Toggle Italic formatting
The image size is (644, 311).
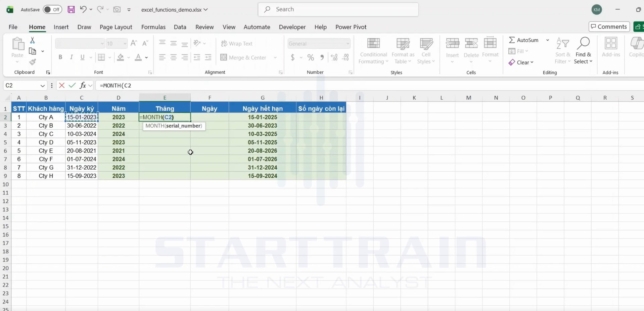71,57
